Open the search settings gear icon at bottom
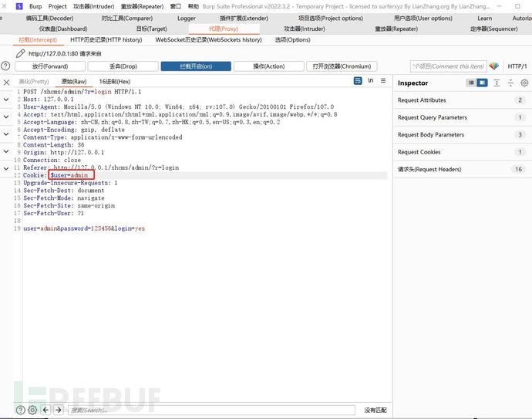The width and height of the screenshot is (532, 419). [32, 410]
